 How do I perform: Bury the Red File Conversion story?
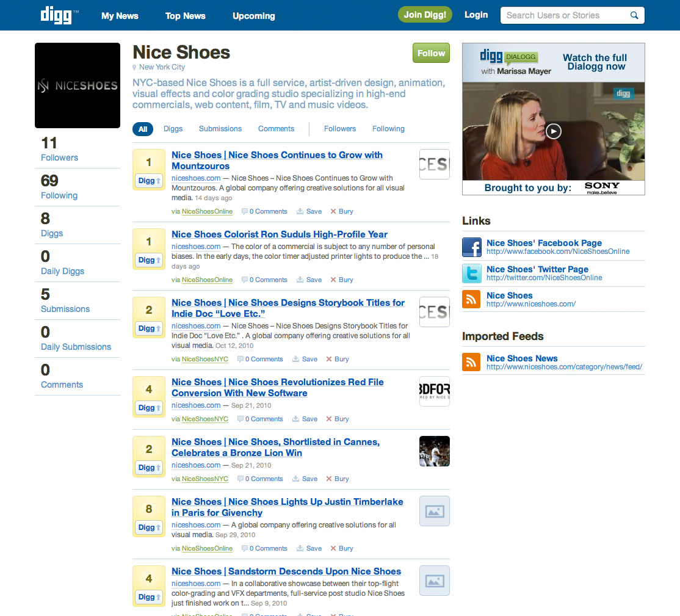click(338, 419)
